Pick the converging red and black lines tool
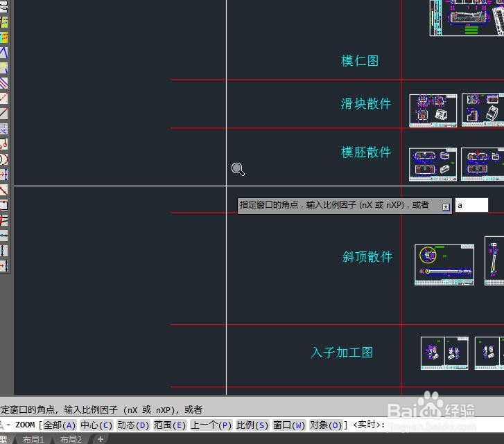Viewport: 504px width, 444px height. [x=3, y=220]
